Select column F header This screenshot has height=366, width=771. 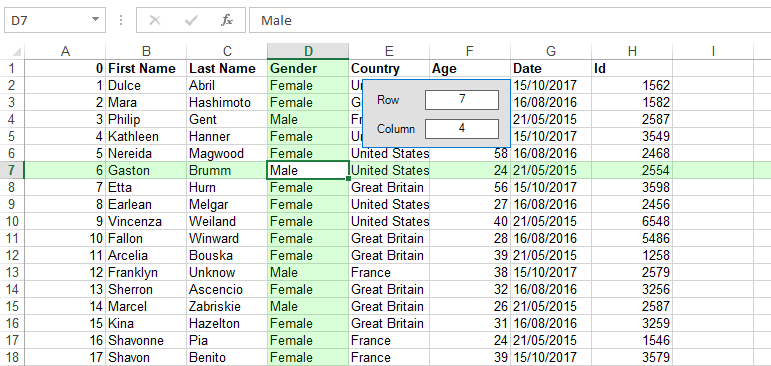(x=470, y=51)
